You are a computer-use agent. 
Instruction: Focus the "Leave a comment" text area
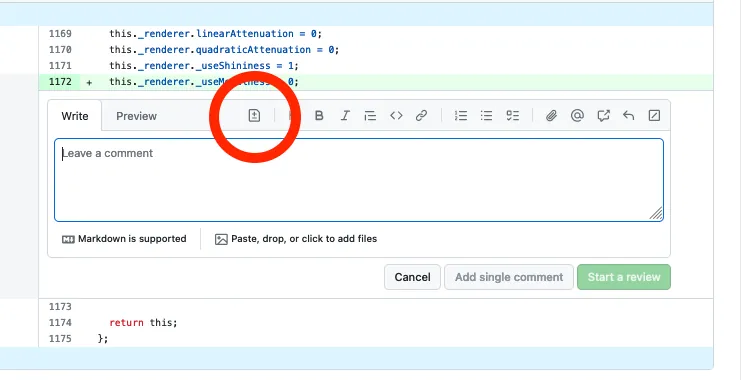click(x=359, y=180)
